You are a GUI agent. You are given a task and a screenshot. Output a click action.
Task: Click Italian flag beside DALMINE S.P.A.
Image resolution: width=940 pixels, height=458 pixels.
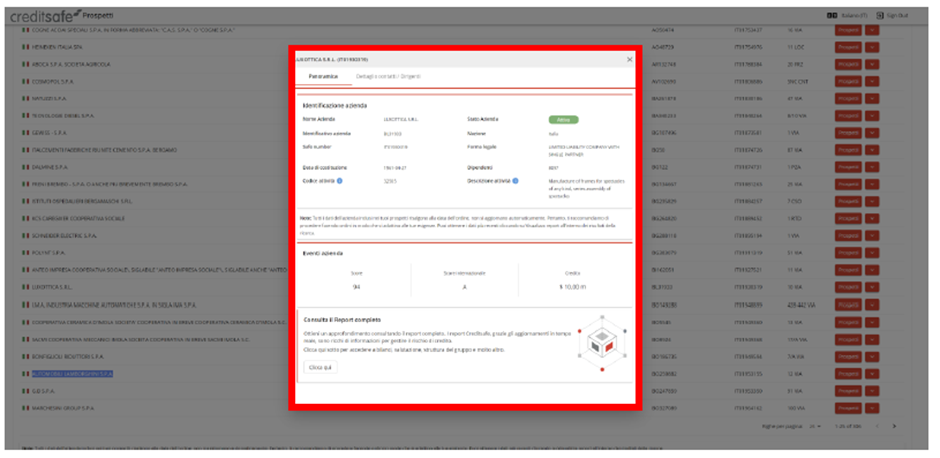pyautogui.click(x=25, y=167)
